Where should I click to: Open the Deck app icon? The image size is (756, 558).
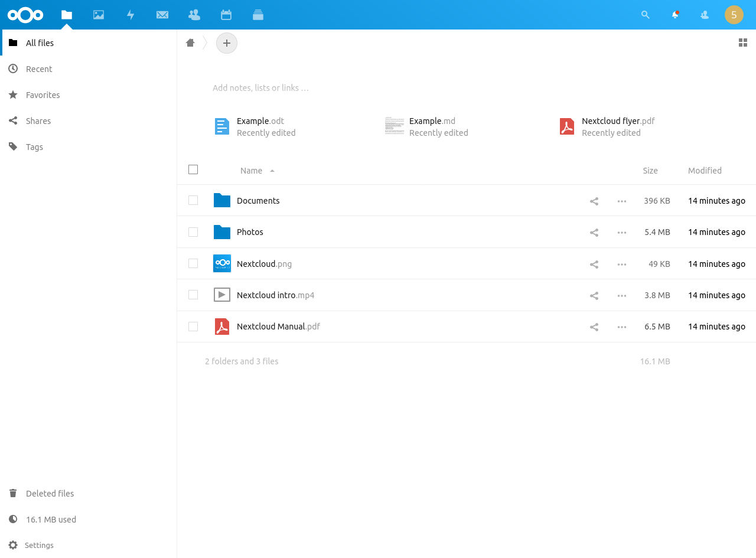pyautogui.click(x=258, y=15)
